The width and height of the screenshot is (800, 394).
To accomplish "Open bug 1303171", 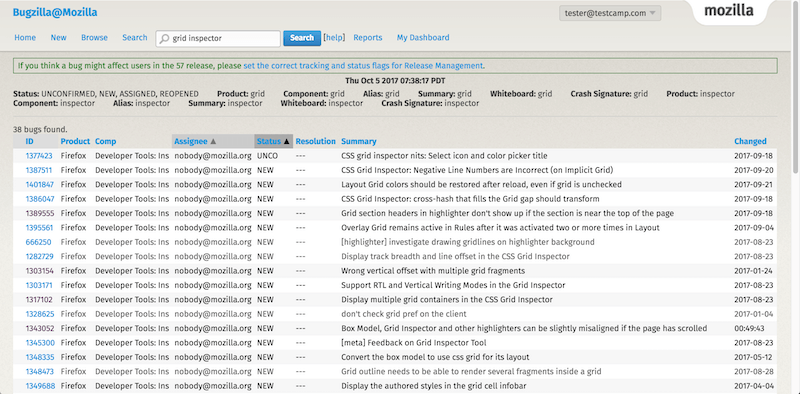I will pyautogui.click(x=39, y=285).
